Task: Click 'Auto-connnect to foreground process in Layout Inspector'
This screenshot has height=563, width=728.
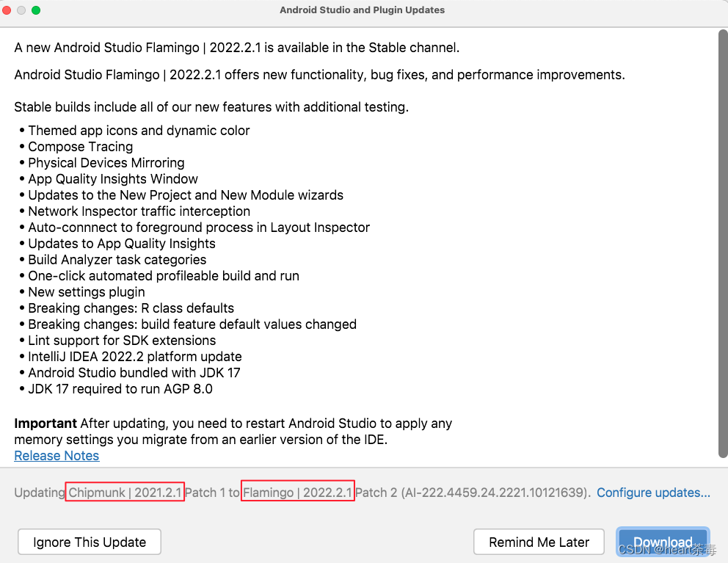Action: tap(199, 228)
